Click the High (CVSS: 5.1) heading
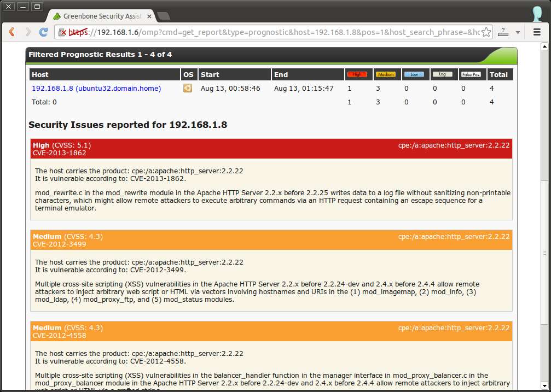 click(62, 145)
